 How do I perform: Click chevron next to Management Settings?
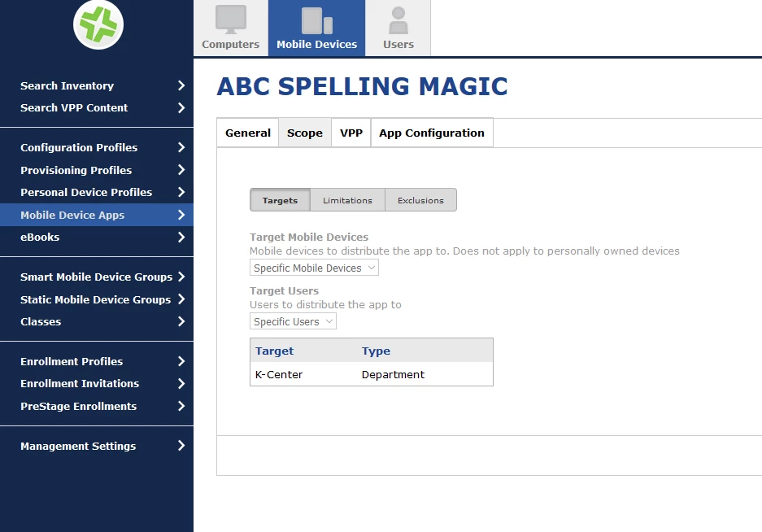click(181, 446)
